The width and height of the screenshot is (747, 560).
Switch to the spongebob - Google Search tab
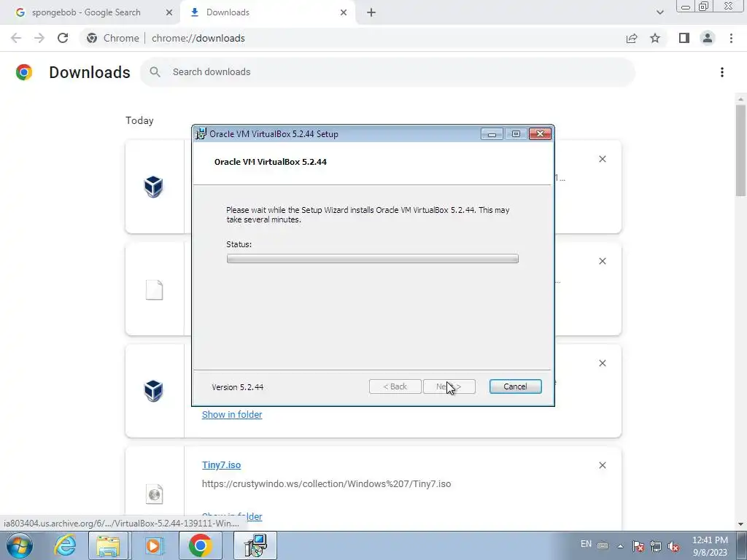pos(86,12)
